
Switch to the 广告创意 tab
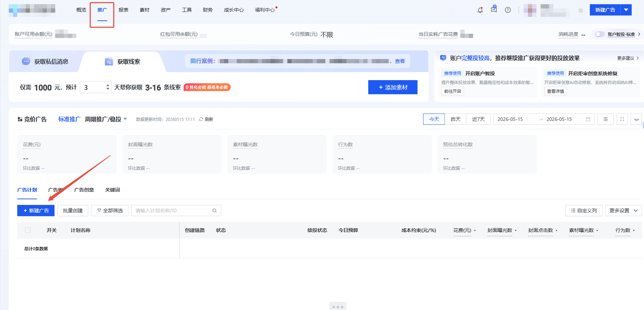point(84,190)
